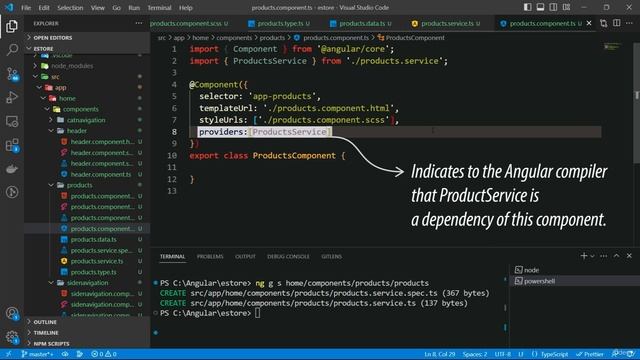Click the master branch indicator in status bar
The width and height of the screenshot is (640, 360).
pyautogui.click(x=37, y=354)
